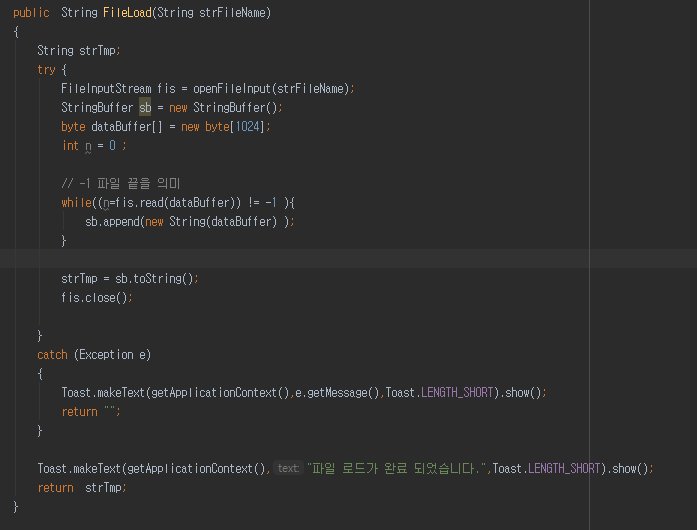Click the 'byte dataBuffer[]' declaration
This screenshot has width=697, height=530.
coord(112,127)
